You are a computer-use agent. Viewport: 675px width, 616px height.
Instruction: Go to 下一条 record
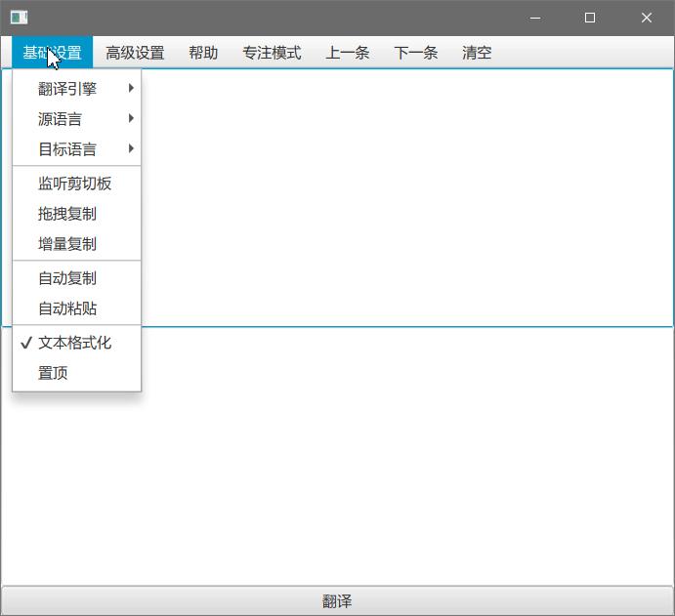(415, 53)
